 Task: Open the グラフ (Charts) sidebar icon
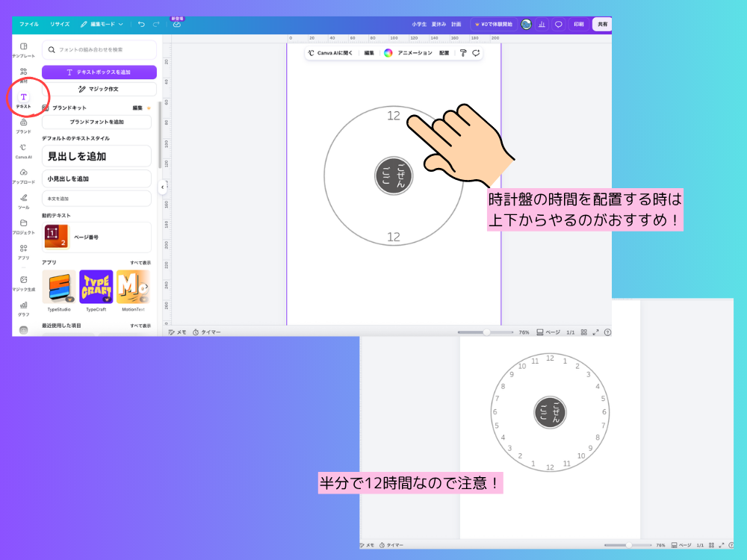coord(23,308)
